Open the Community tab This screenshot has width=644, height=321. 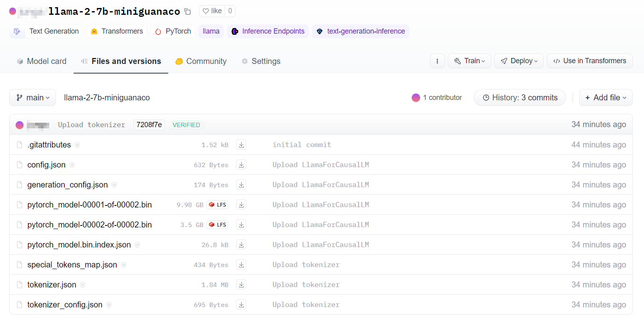tap(201, 61)
